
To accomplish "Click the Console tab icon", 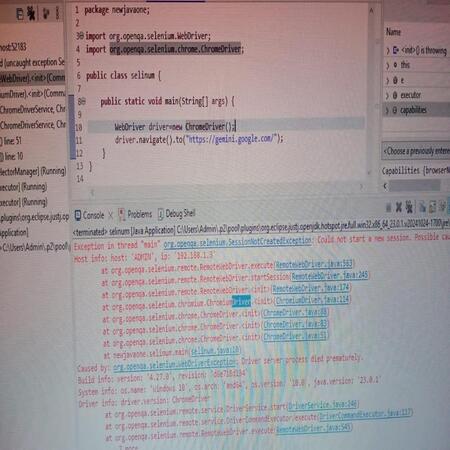I will click(78, 215).
